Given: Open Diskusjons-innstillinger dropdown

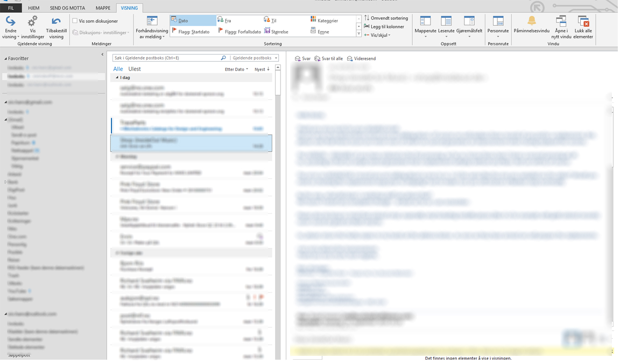Looking at the screenshot, I should [x=101, y=33].
